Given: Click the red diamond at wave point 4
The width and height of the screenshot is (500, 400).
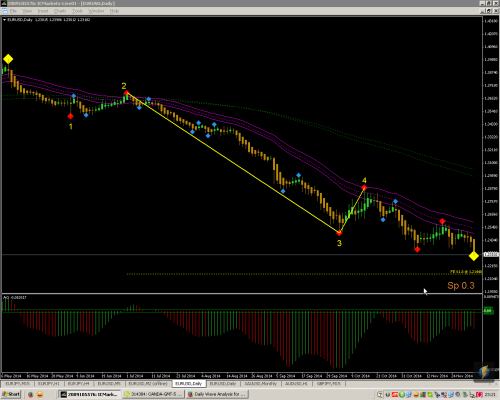Looking at the screenshot, I should 364,188.
